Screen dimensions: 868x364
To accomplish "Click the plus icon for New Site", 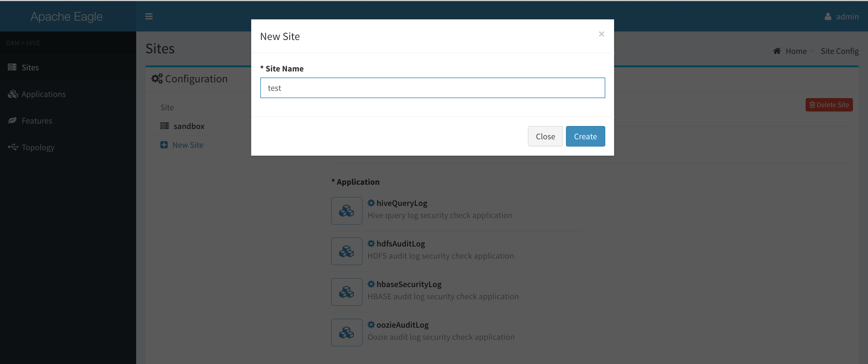I will pyautogui.click(x=164, y=145).
